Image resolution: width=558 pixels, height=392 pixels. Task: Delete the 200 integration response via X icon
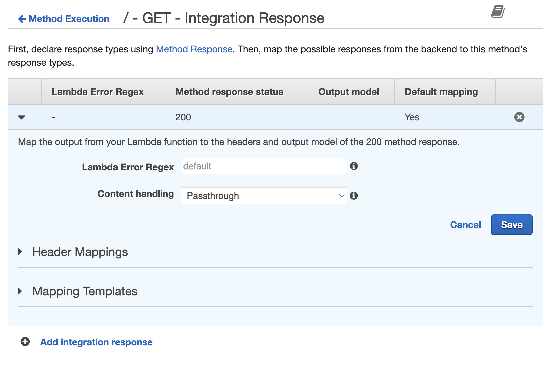pyautogui.click(x=519, y=117)
